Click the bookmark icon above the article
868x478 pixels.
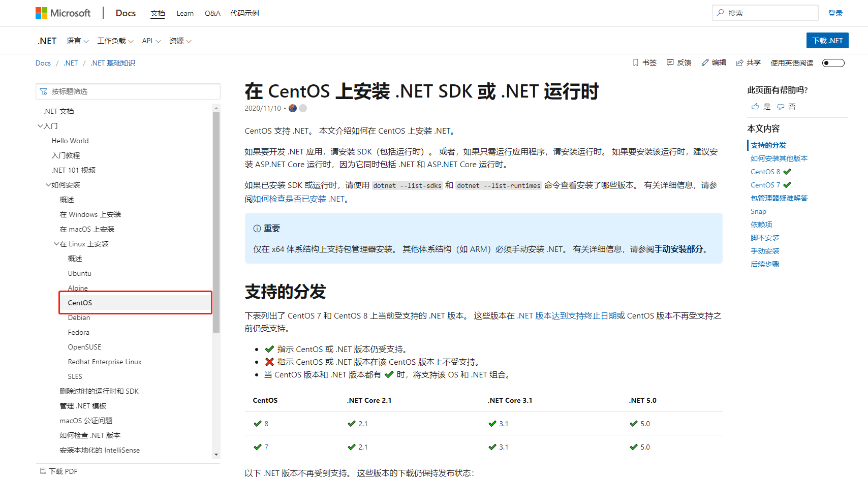pyautogui.click(x=635, y=62)
